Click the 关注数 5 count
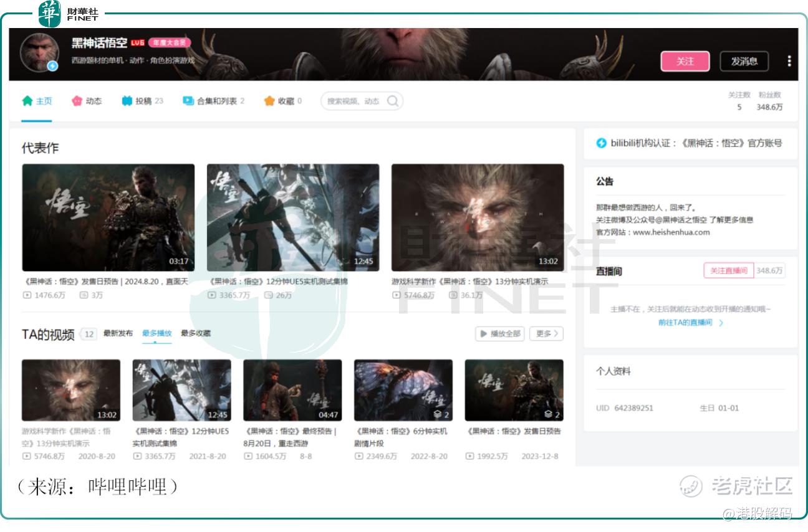The image size is (808, 532). tap(739, 101)
